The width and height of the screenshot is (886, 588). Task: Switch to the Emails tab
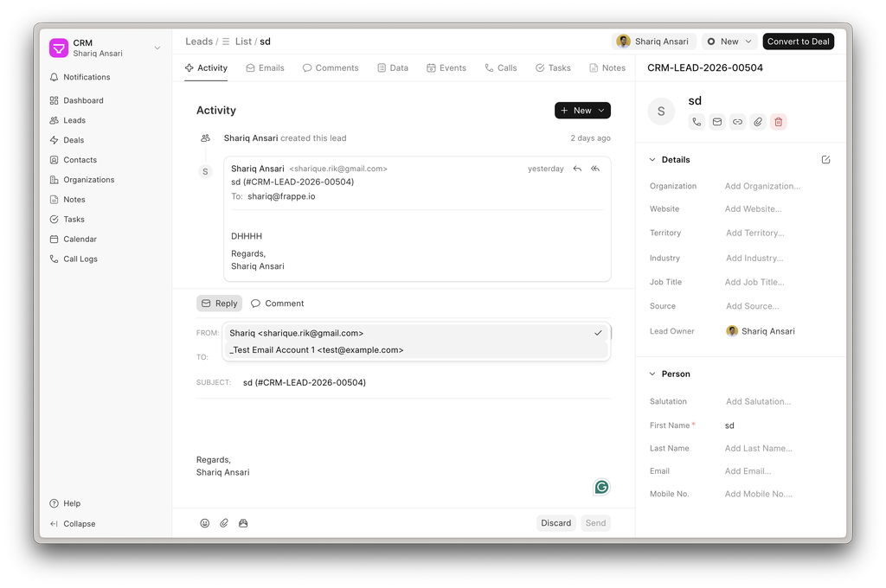click(265, 67)
